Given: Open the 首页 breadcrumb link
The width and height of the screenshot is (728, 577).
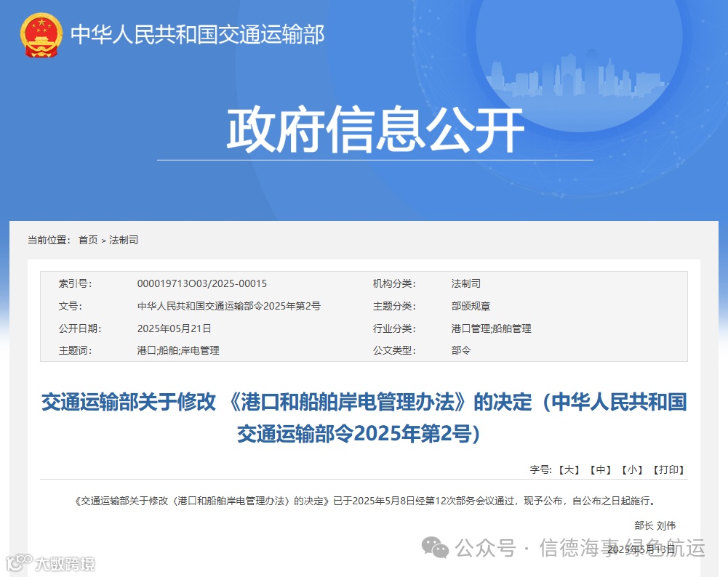Looking at the screenshot, I should pos(87,240).
